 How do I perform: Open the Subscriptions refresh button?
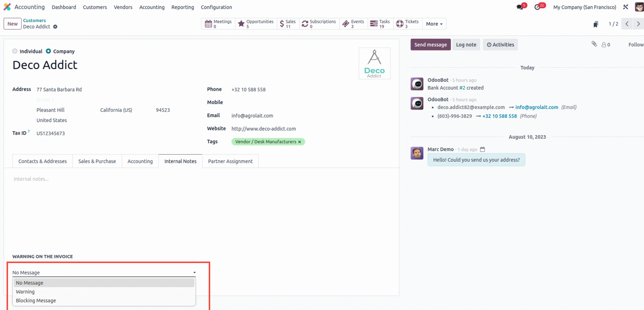tap(319, 24)
